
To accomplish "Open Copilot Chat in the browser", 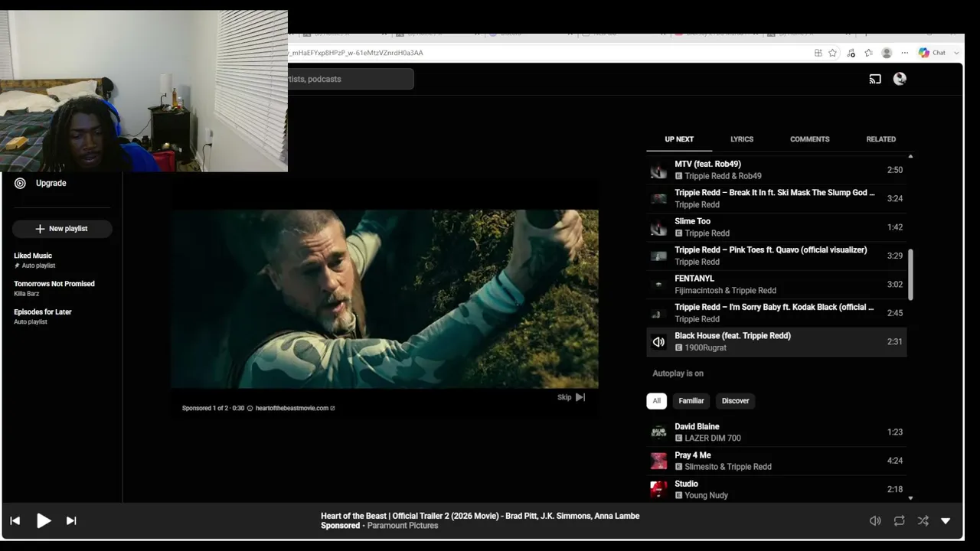I will coord(933,53).
